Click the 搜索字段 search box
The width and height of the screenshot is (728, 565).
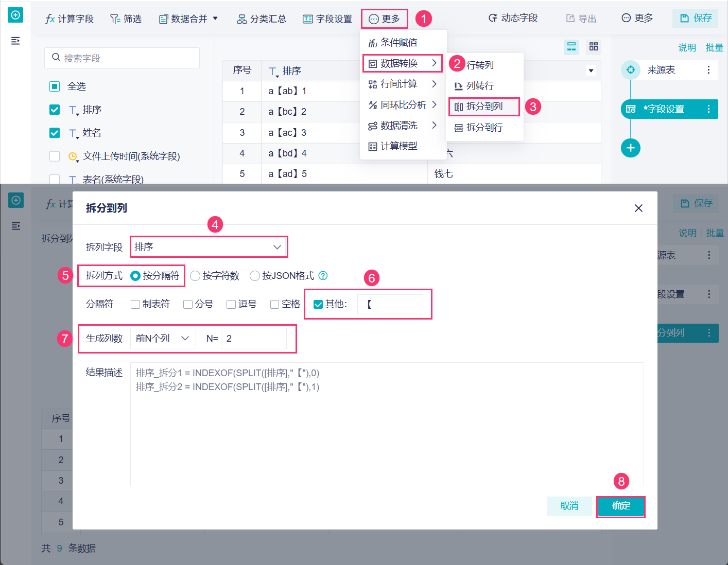click(122, 58)
